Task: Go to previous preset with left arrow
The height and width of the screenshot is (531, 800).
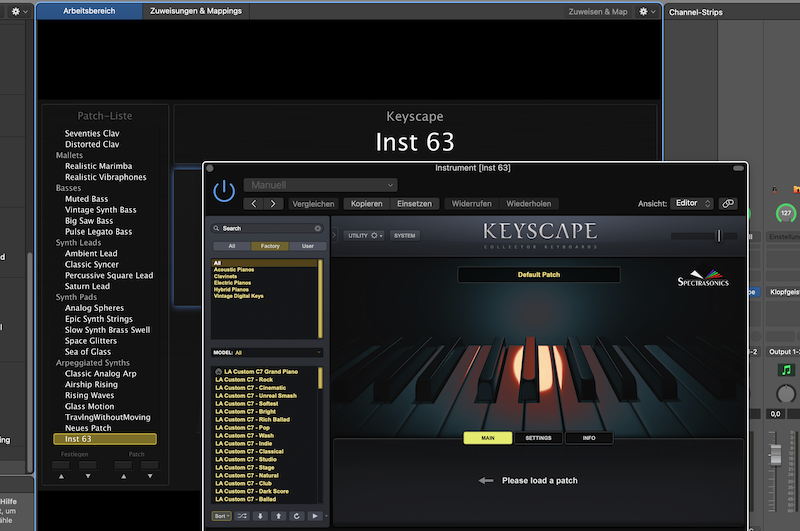Action: click(x=254, y=204)
